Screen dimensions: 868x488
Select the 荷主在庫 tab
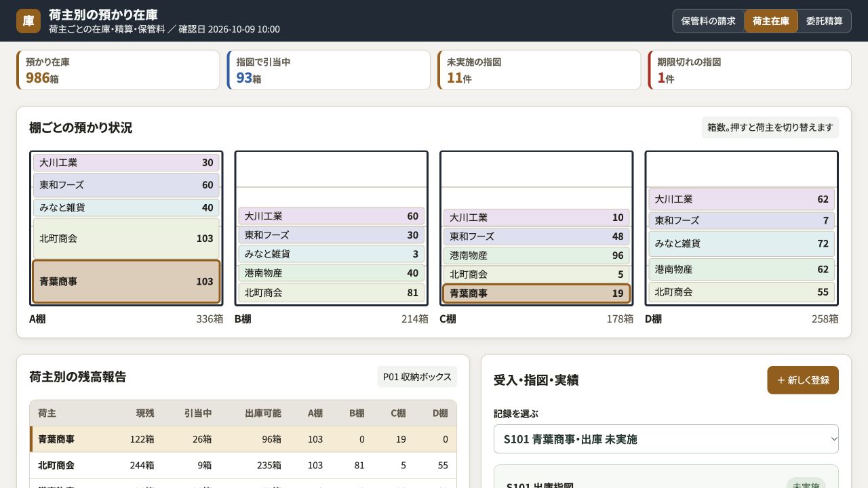[x=771, y=21]
